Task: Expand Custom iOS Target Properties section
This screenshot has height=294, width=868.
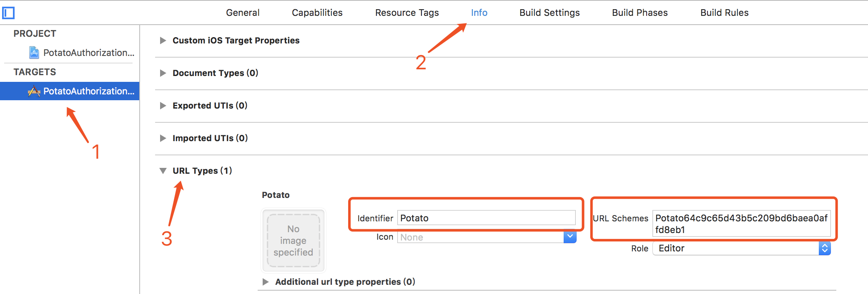Action: pyautogui.click(x=163, y=41)
